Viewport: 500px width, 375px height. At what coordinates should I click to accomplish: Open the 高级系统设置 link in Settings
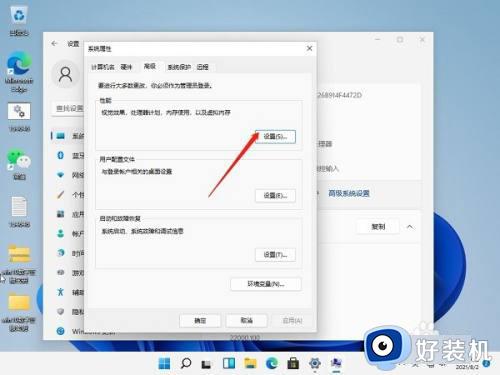349,193
